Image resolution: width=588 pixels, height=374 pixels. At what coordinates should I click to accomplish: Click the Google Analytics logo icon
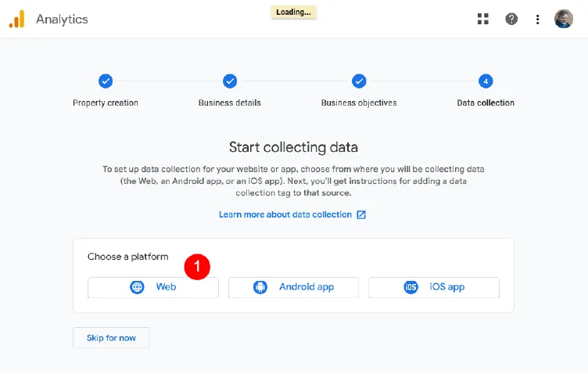pyautogui.click(x=16, y=19)
